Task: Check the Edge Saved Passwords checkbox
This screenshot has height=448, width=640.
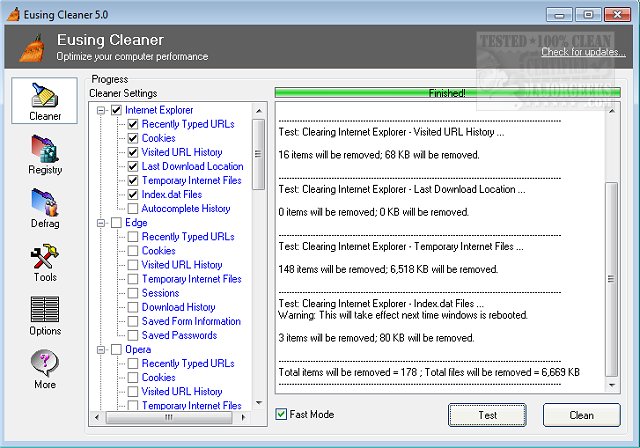Action: tap(133, 335)
